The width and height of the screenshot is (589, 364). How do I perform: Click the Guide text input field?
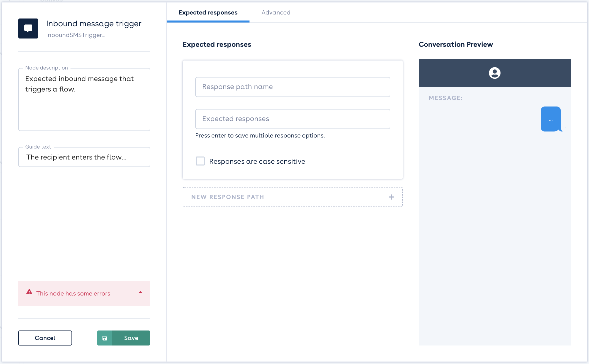[84, 157]
